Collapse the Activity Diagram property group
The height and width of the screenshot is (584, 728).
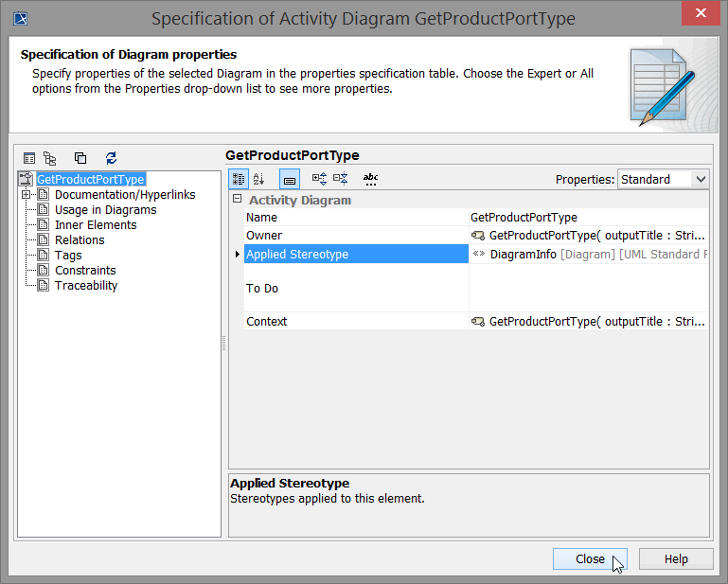click(237, 200)
